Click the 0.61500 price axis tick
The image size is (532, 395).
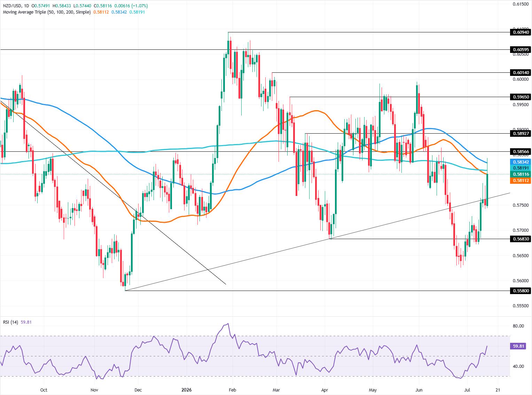521,4
